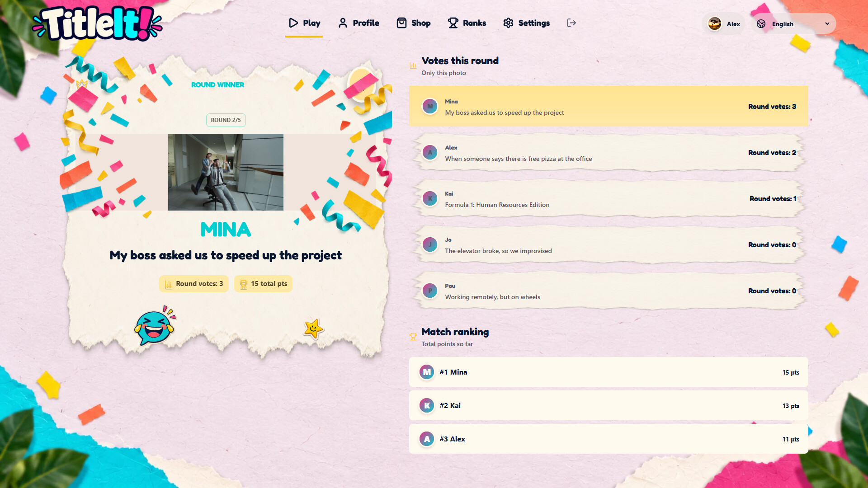868x488 pixels.
Task: Click the MINA winner name
Action: (226, 230)
